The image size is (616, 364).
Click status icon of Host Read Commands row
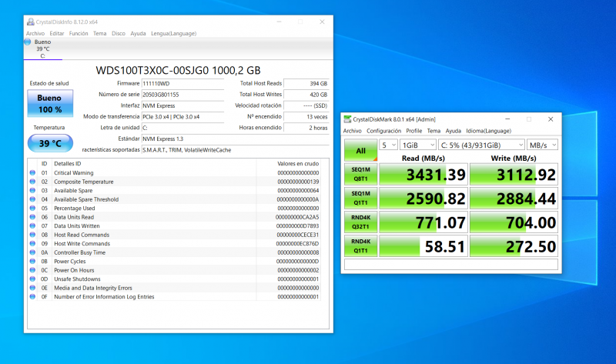32,235
